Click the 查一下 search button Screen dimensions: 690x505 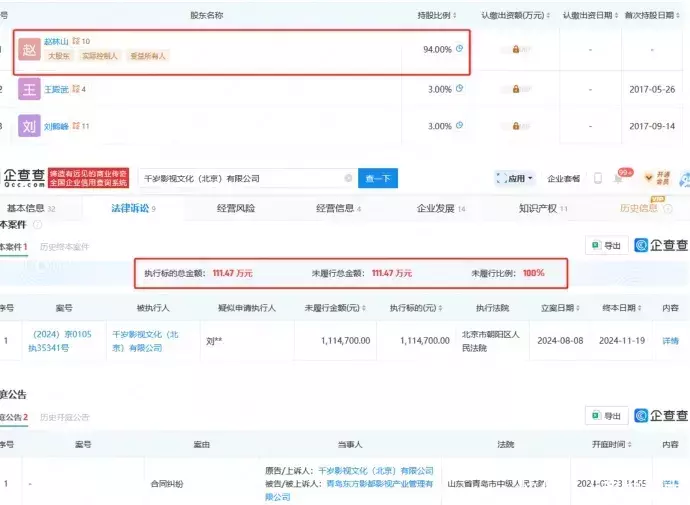click(x=380, y=178)
